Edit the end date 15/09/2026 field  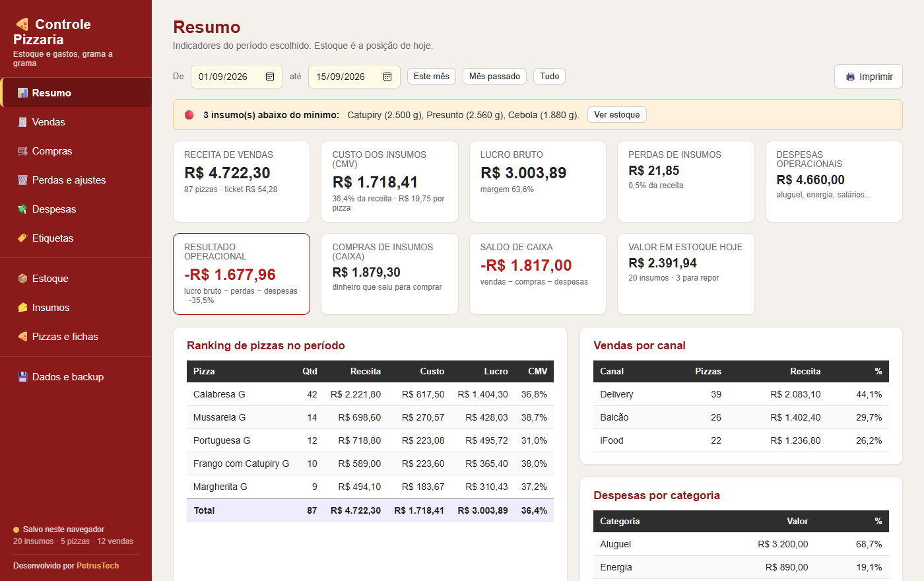(x=354, y=77)
